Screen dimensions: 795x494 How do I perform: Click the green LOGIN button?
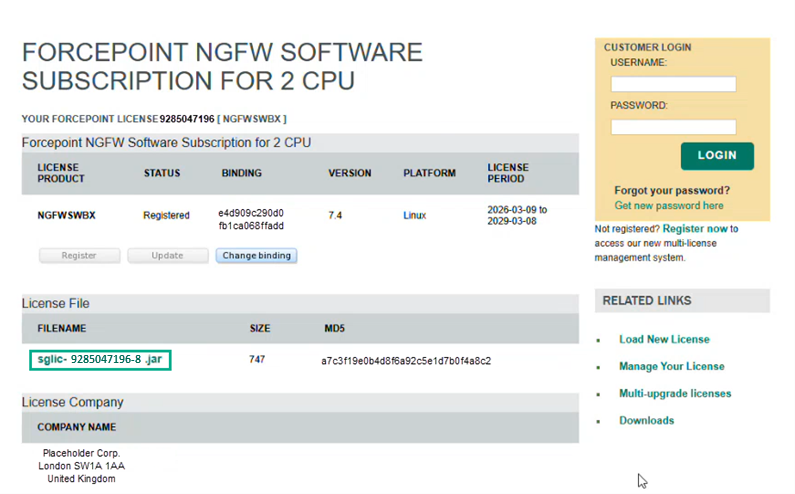pos(717,156)
